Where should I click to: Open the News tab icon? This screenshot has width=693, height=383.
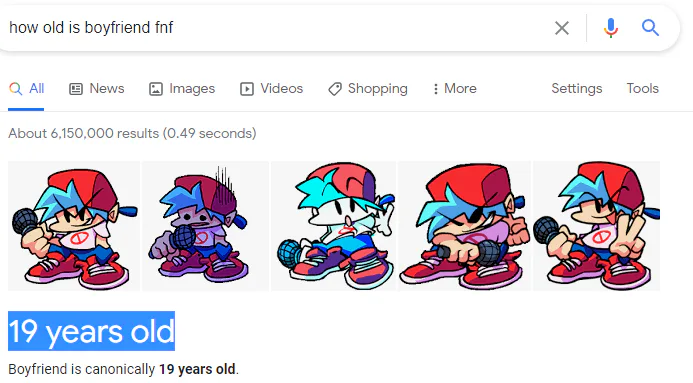(x=76, y=89)
